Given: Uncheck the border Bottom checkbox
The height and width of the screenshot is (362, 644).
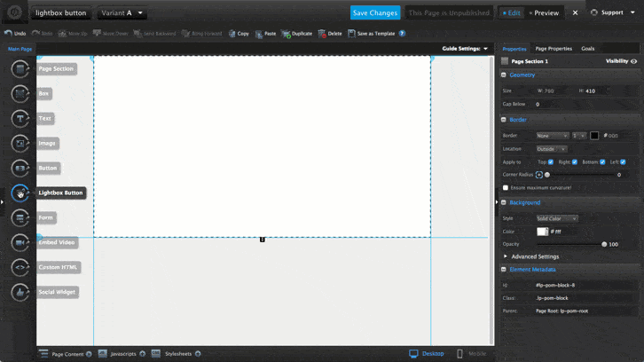Looking at the screenshot, I should coord(602,161).
